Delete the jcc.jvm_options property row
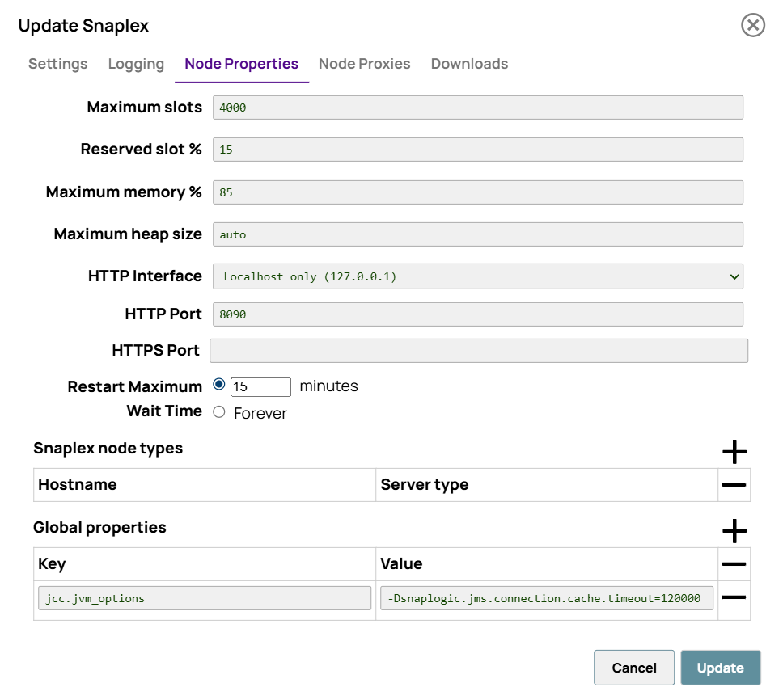Image resolution: width=783 pixels, height=700 pixels. click(x=734, y=598)
